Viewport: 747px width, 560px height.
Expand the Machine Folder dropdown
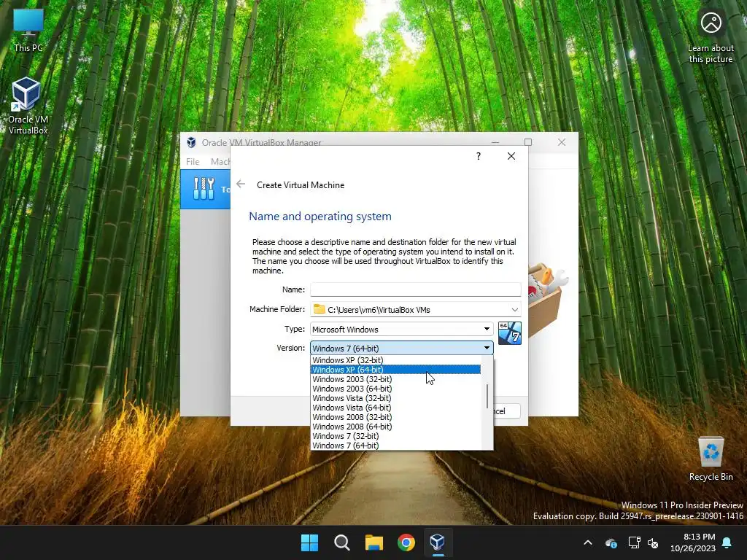coord(514,309)
